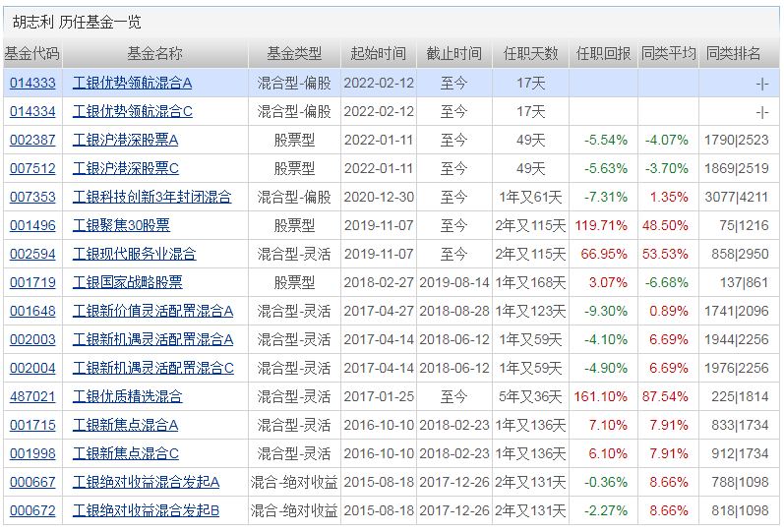Open 工银优质精选混合 fund page
This screenshot has height=532, width=784.
pos(128,397)
